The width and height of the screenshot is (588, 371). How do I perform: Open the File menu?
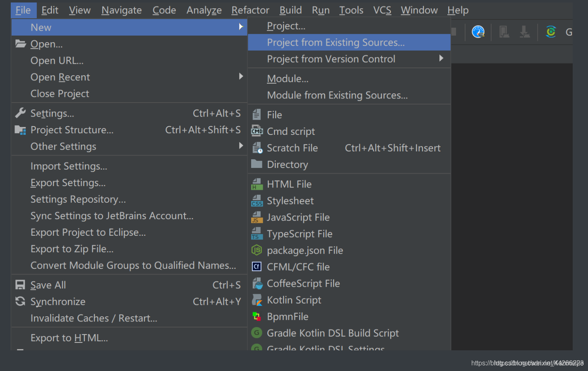click(23, 10)
